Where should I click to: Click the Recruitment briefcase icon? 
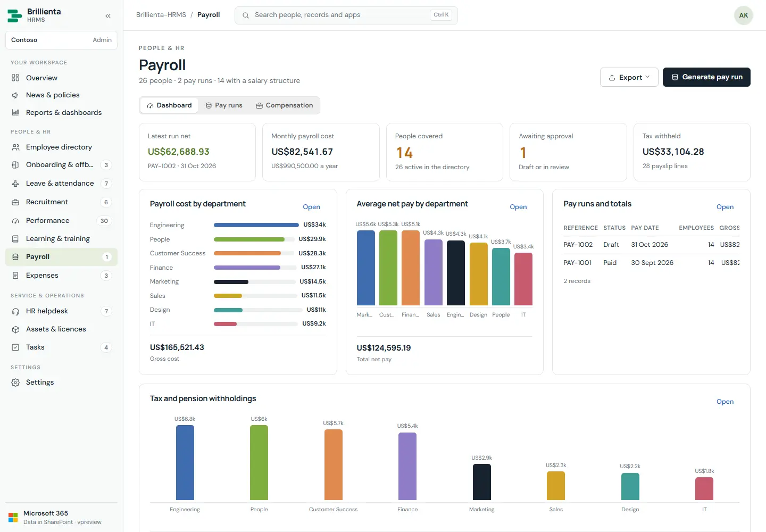coord(15,202)
